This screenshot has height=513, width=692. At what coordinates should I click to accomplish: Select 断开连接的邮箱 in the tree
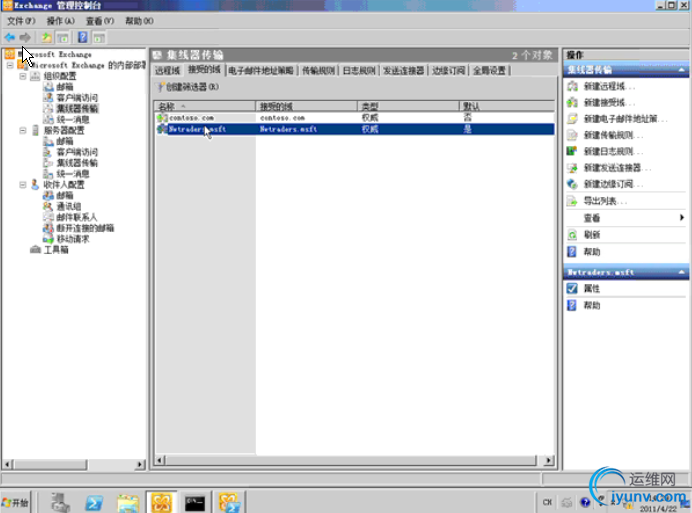85,228
